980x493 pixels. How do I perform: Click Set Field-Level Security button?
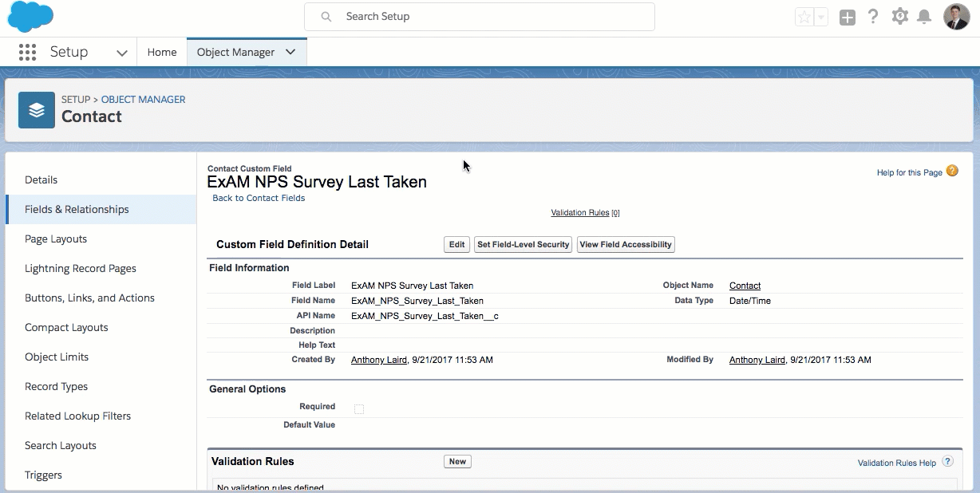[524, 245]
